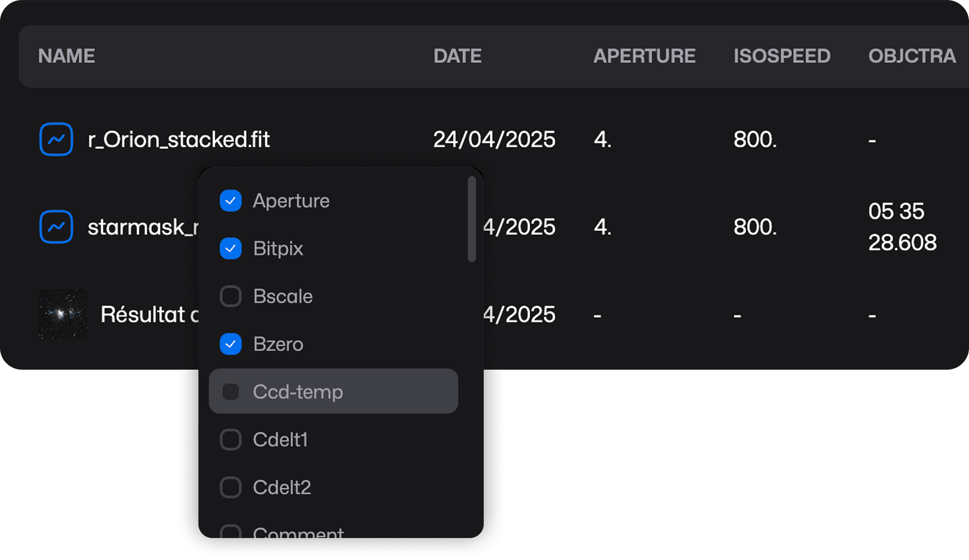Click the APERTURE column header
The image size is (969, 560).
(x=644, y=56)
